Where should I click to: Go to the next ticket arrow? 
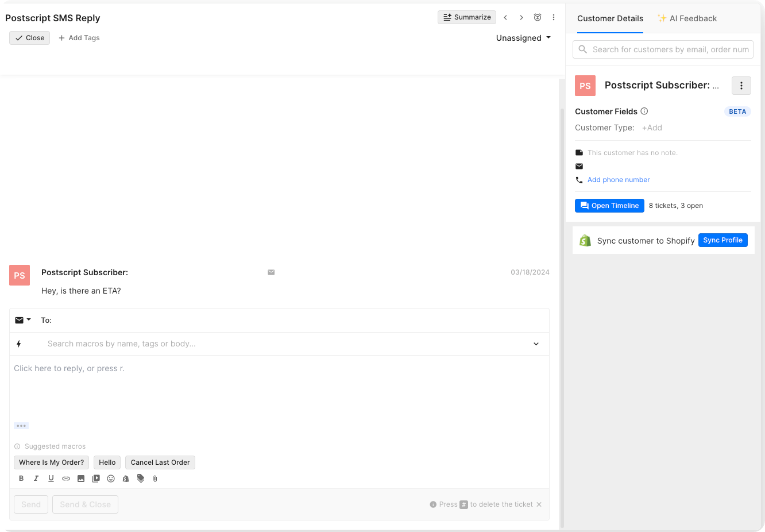click(521, 17)
